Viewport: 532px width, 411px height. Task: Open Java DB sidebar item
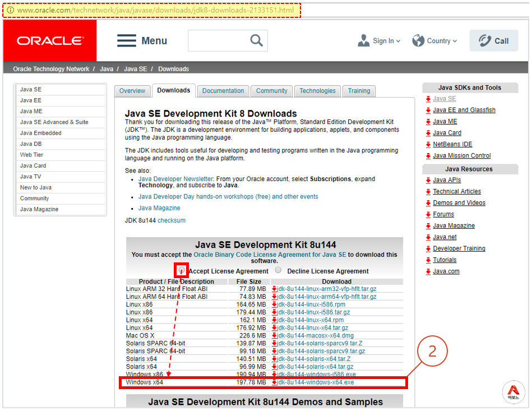click(x=61, y=144)
